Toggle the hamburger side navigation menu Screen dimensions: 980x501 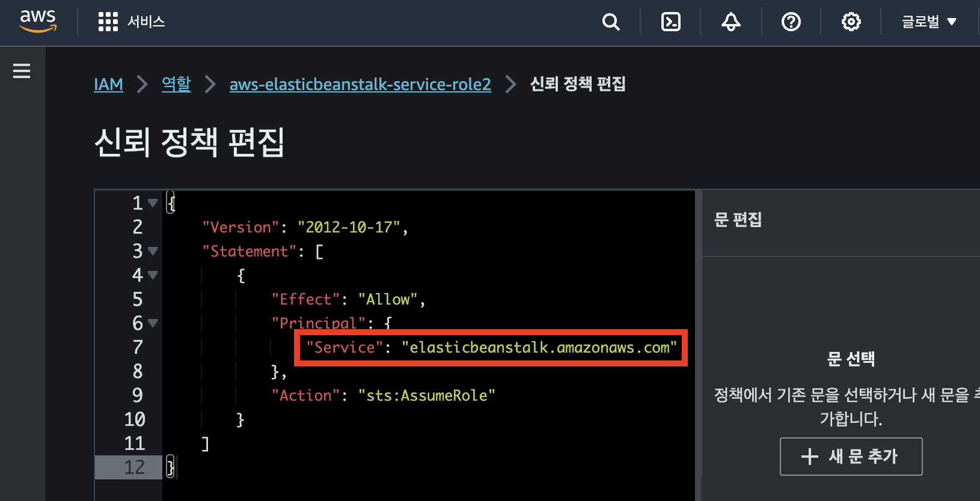coord(22,71)
